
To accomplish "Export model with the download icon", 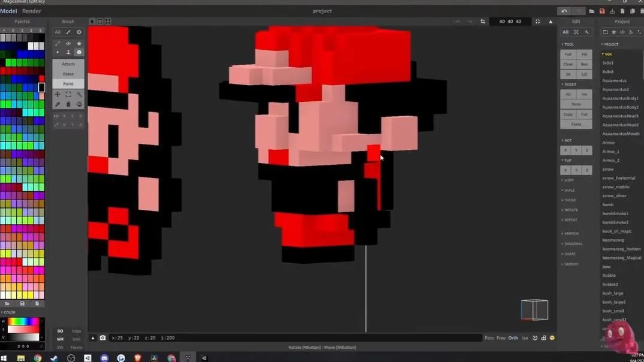I will pyautogui.click(x=612, y=11).
